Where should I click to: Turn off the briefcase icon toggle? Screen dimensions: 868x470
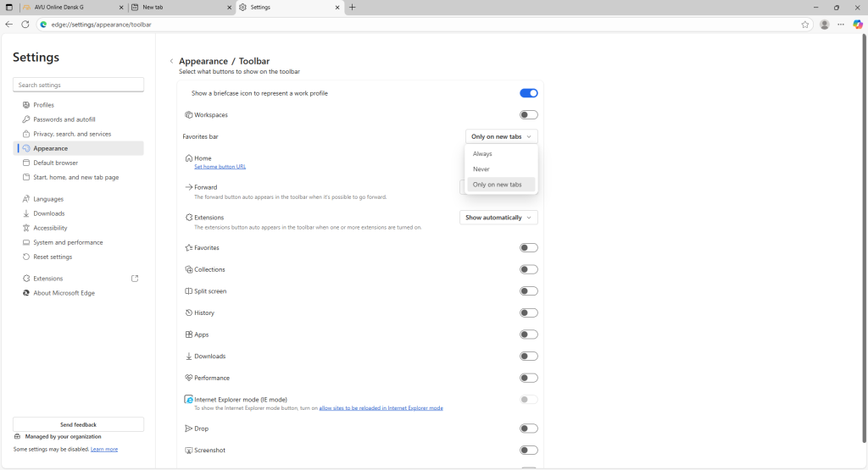tap(528, 93)
